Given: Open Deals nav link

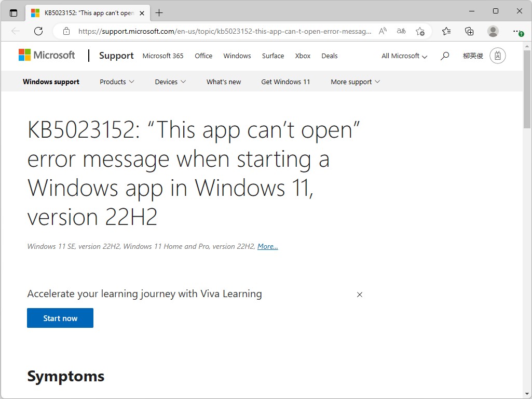Looking at the screenshot, I should [330, 56].
